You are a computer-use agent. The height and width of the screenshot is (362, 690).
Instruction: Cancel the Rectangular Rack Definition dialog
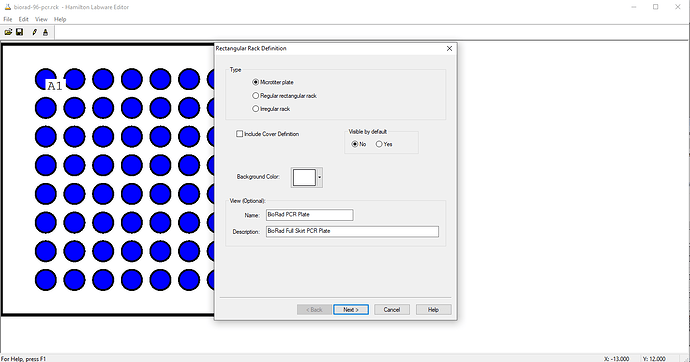[x=392, y=310]
